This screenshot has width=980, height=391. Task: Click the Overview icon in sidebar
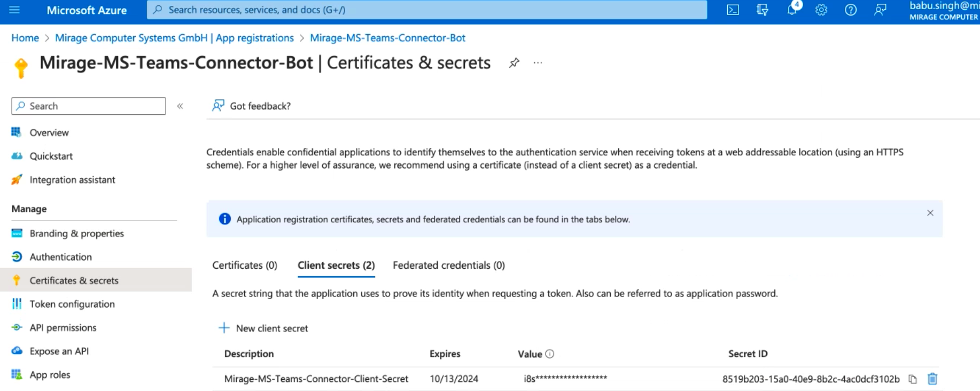(x=17, y=132)
